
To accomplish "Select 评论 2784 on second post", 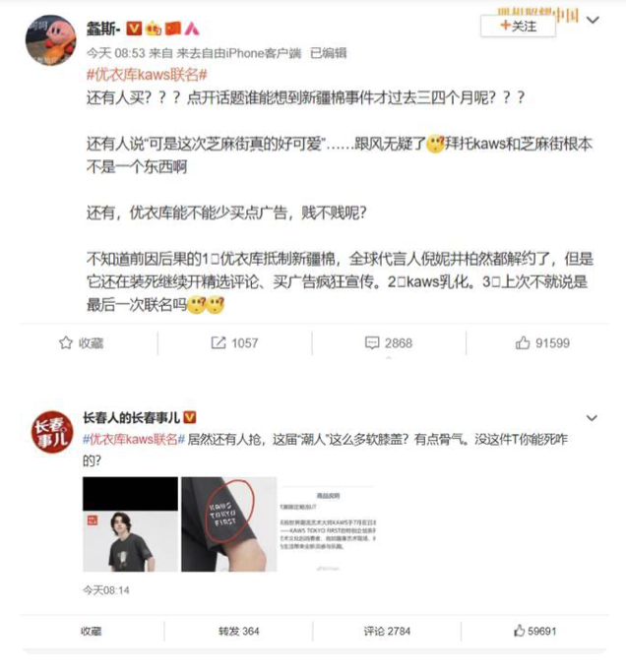I will coord(387,631).
